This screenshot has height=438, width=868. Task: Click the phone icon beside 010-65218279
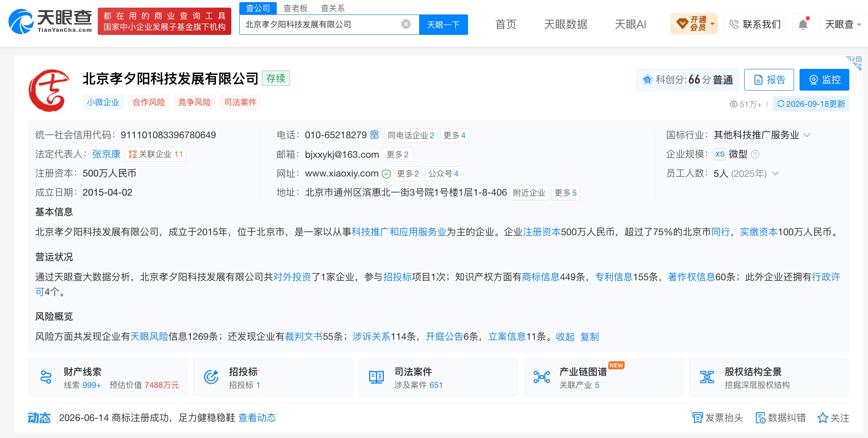coord(374,135)
